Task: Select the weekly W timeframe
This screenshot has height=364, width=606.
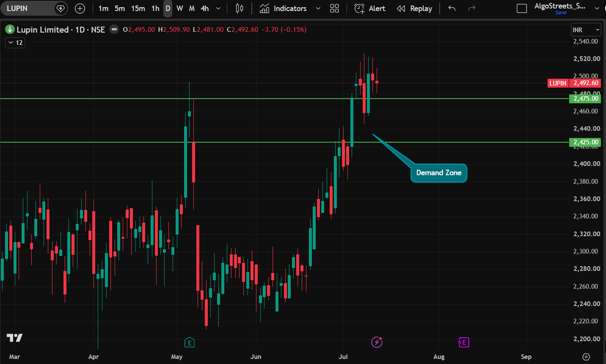Action: [x=180, y=9]
